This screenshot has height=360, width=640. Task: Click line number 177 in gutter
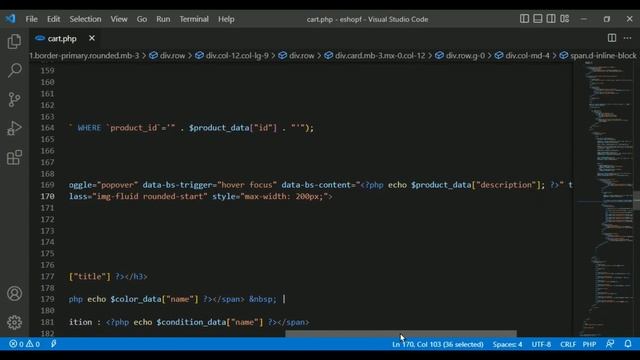click(x=47, y=276)
